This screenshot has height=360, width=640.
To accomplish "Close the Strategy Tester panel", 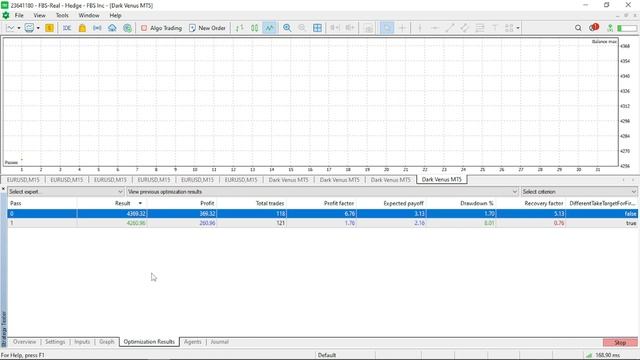I will tap(3, 189).
